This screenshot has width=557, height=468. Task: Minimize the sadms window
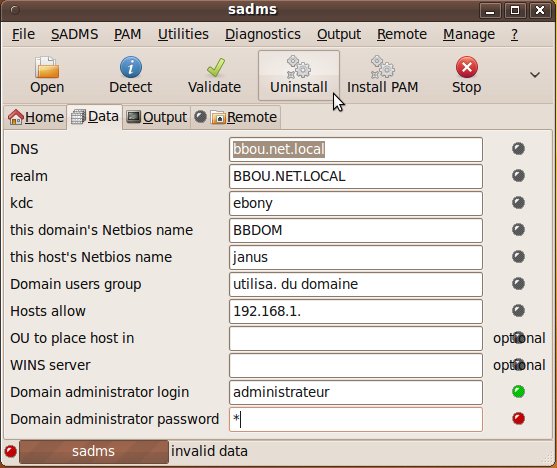point(490,10)
